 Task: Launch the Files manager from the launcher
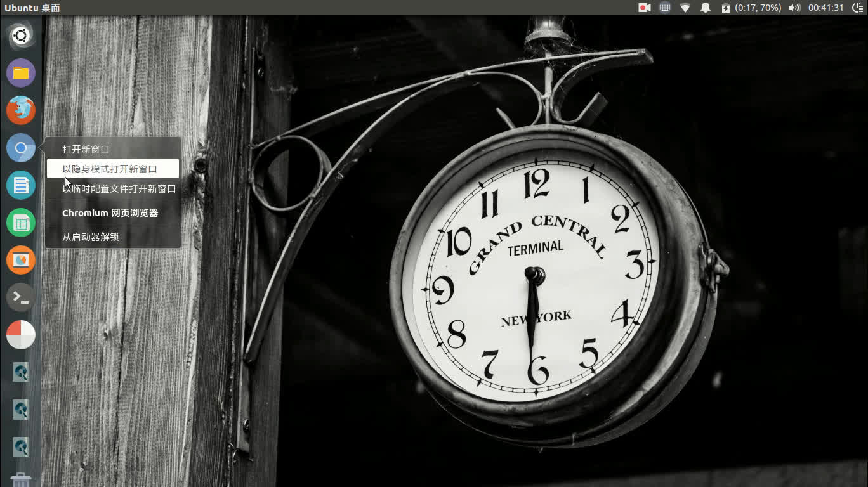click(x=21, y=73)
